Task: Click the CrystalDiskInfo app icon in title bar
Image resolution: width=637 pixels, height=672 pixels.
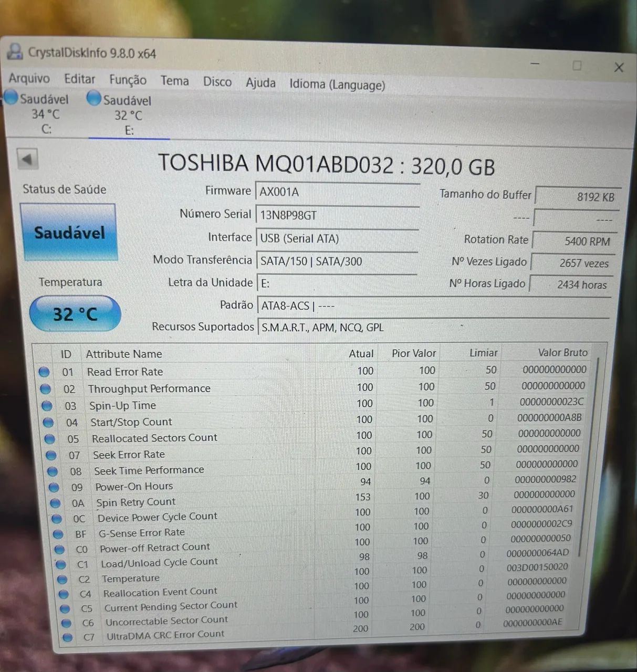Action: coord(15,51)
